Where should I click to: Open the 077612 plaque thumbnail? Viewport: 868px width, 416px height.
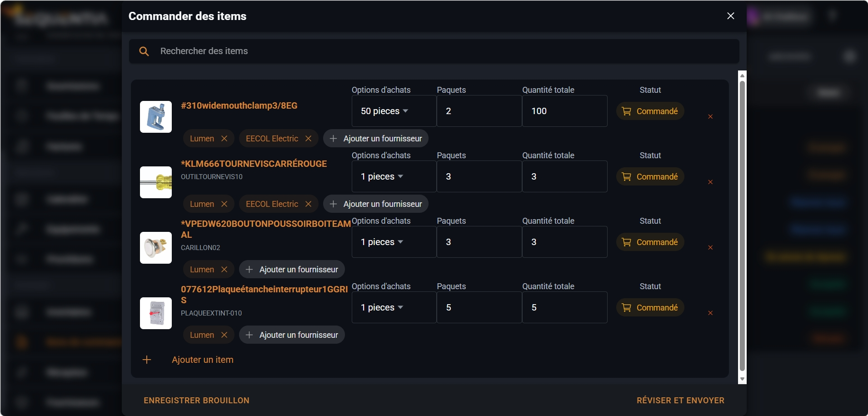[x=156, y=313]
